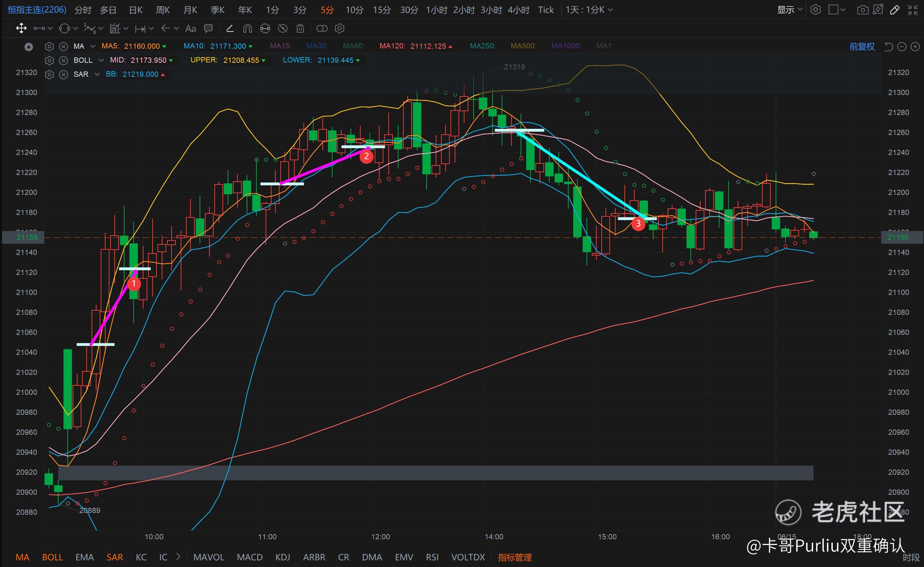Viewport: 924px width, 567px height.
Task: Select the arrow drawing tool
Action: pos(166,28)
